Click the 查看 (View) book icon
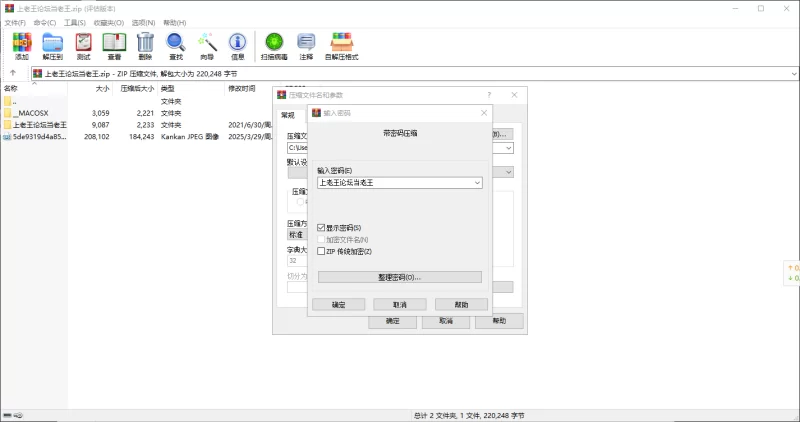 click(x=114, y=43)
